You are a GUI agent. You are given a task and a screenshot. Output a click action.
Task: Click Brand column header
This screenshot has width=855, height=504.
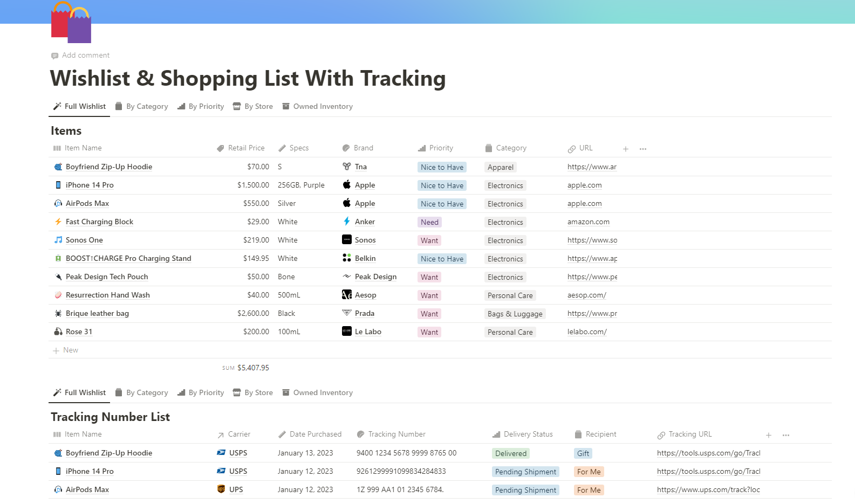coord(358,148)
